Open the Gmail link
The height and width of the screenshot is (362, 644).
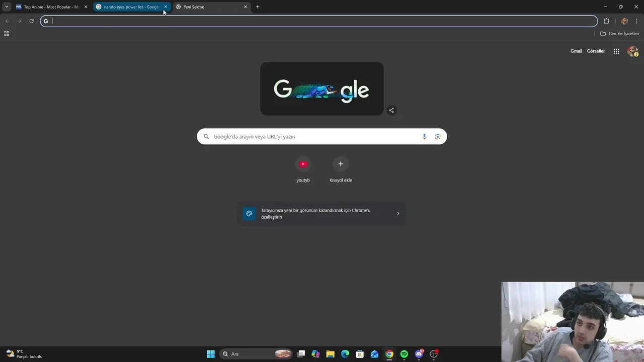pyautogui.click(x=576, y=51)
